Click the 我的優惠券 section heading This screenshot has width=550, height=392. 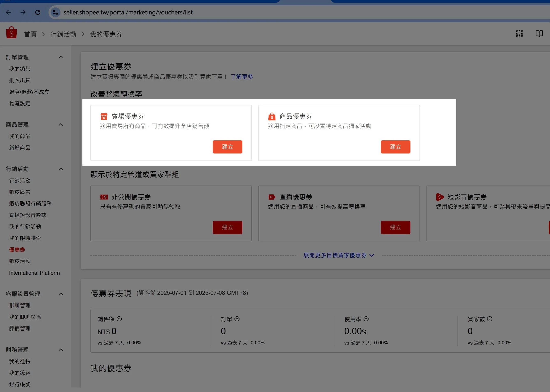111,368
